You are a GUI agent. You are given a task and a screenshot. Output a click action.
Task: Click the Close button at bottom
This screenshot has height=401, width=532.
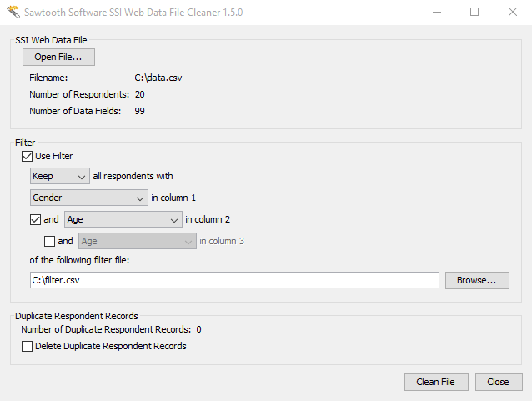498,382
